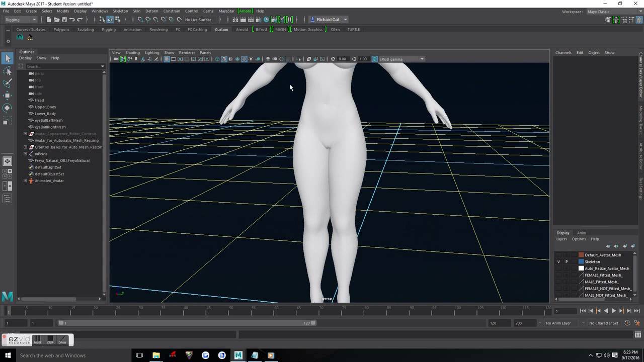
Task: Expand Animated_Avatar node in Outliner
Action: click(x=25, y=180)
